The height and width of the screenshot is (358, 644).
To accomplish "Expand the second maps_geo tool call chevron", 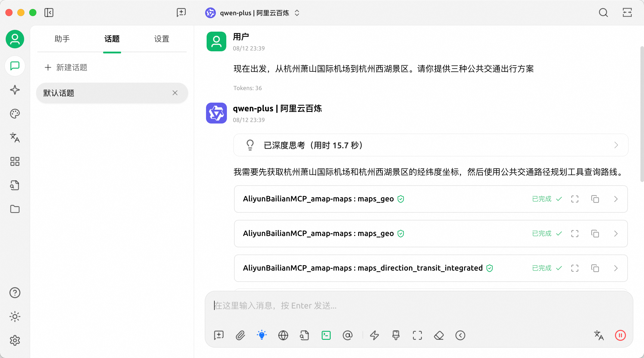I will point(616,234).
